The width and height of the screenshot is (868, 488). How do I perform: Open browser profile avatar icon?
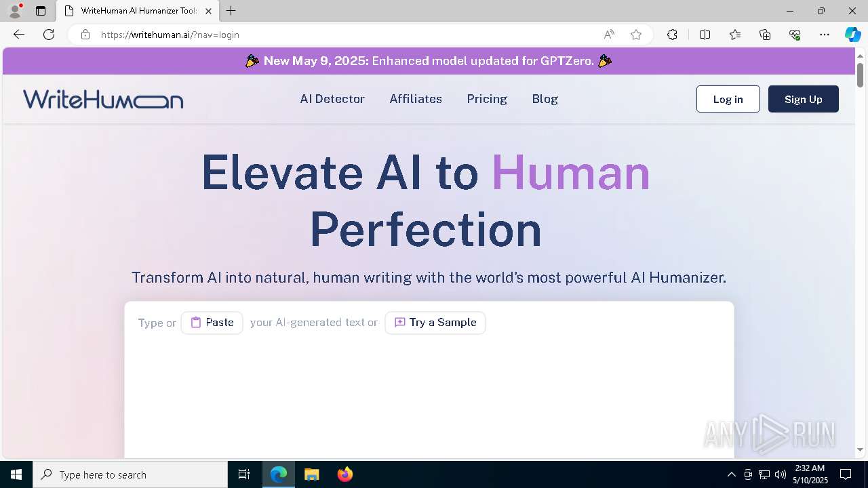click(x=15, y=11)
